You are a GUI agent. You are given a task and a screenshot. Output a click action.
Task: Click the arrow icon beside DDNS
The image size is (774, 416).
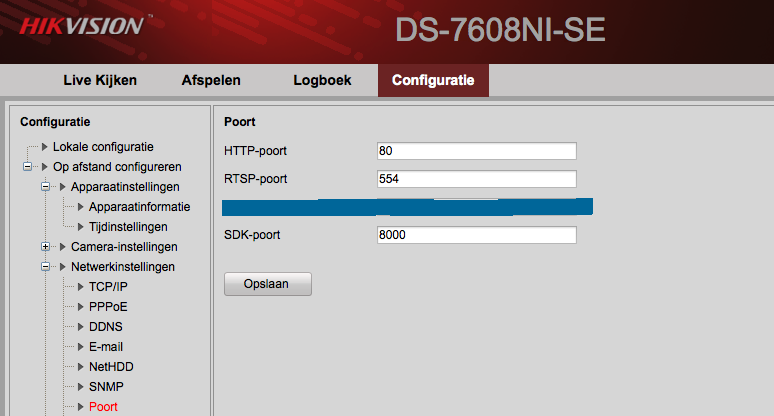[x=80, y=327]
